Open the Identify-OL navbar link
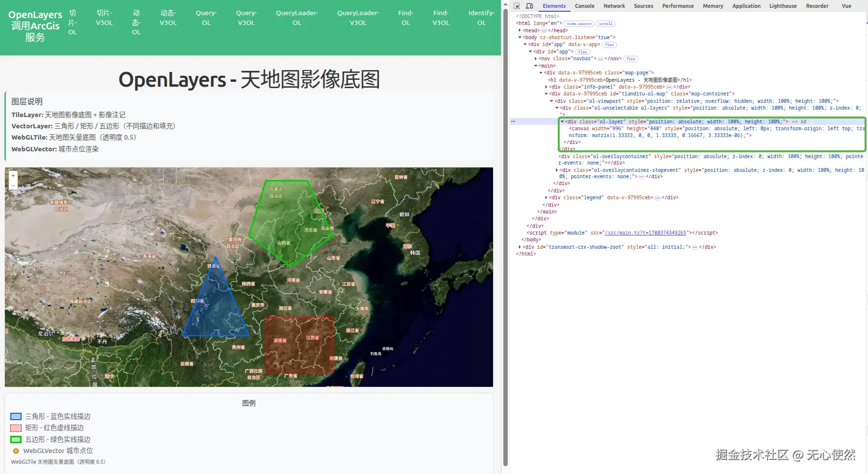Viewport: 868px width, 474px height. [x=481, y=18]
